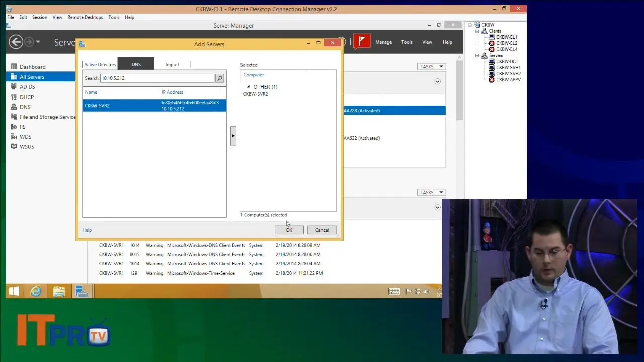The width and height of the screenshot is (644, 362).
Task: Collapse the CKBW root node in the tree
Action: click(x=470, y=25)
